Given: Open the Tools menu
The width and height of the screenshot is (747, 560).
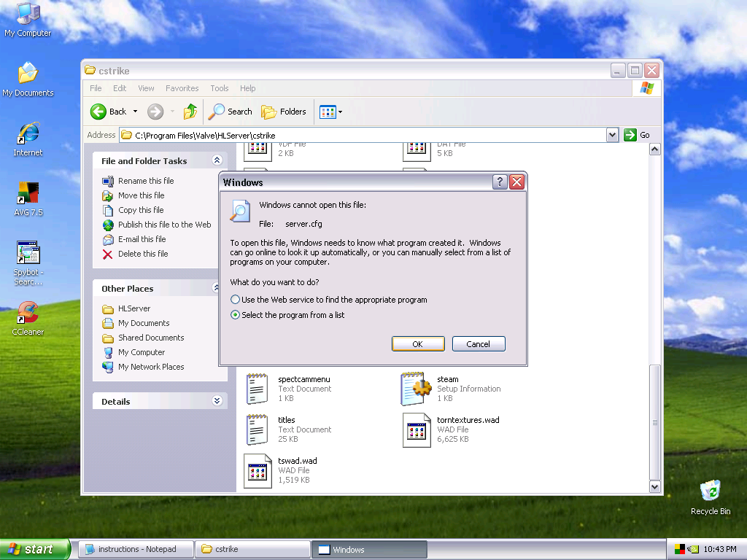Looking at the screenshot, I should (219, 88).
